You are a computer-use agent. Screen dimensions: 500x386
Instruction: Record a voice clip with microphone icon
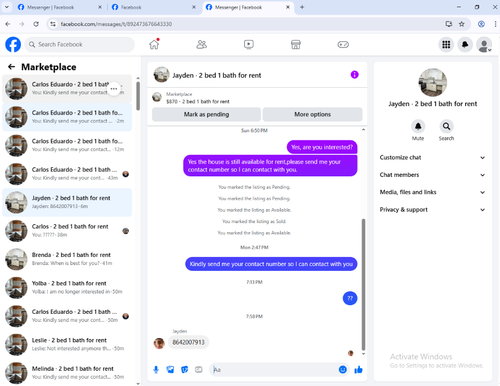[x=156, y=370]
